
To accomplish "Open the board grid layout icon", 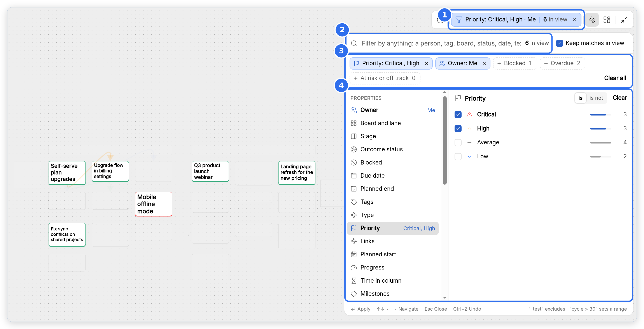I will pyautogui.click(x=607, y=19).
